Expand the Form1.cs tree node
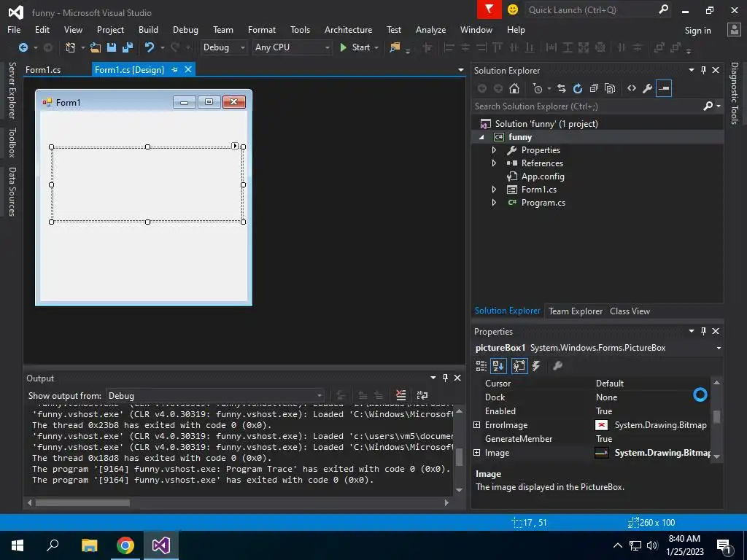 coord(494,190)
